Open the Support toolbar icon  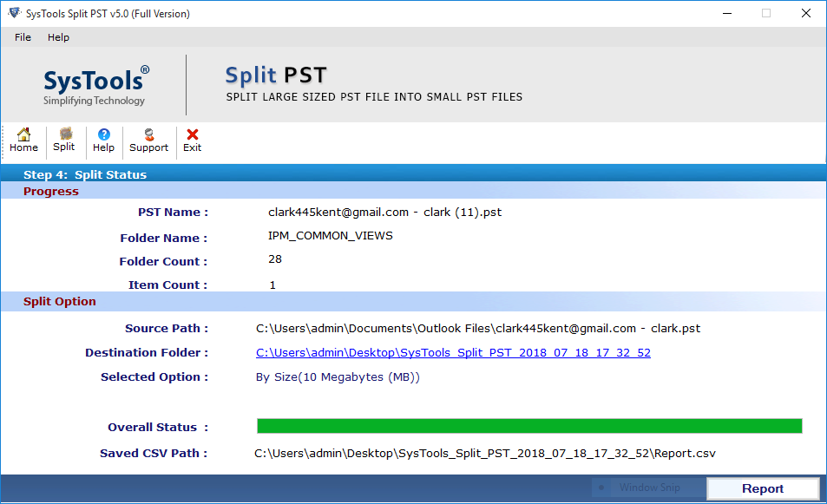(148, 141)
